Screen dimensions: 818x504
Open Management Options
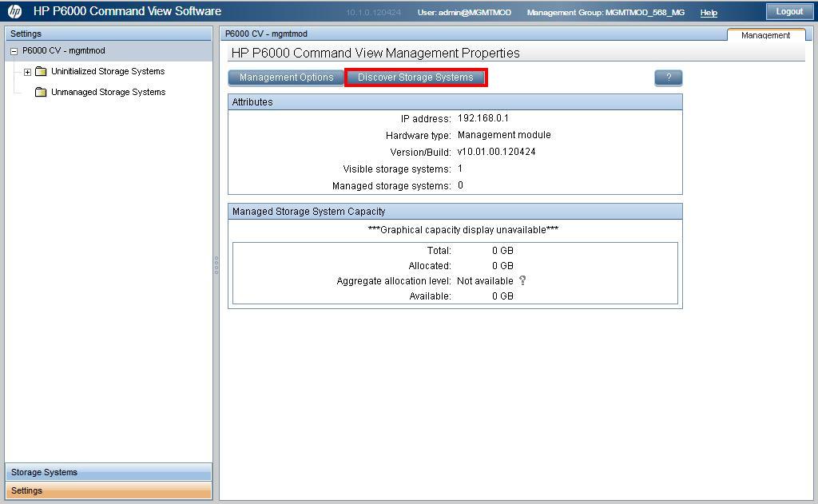click(286, 77)
